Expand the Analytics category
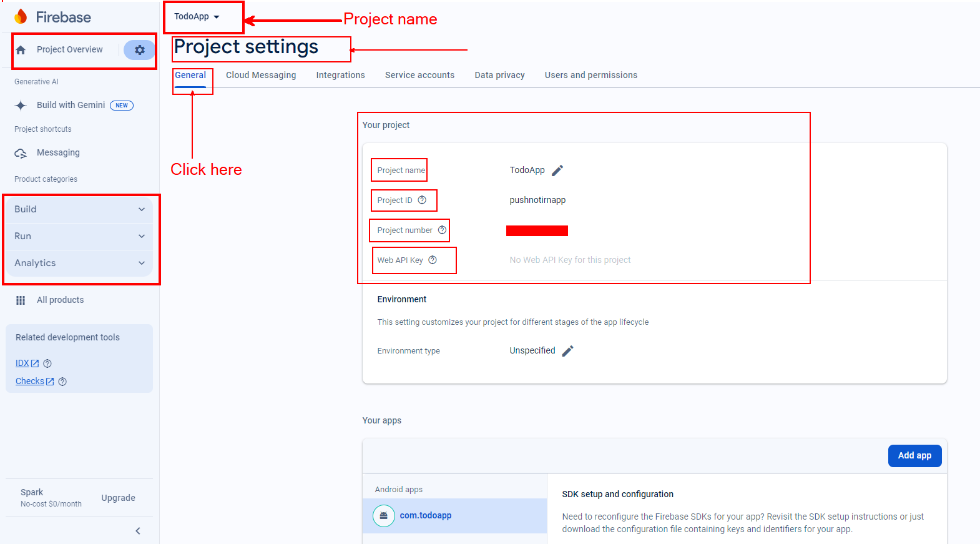 (79, 264)
